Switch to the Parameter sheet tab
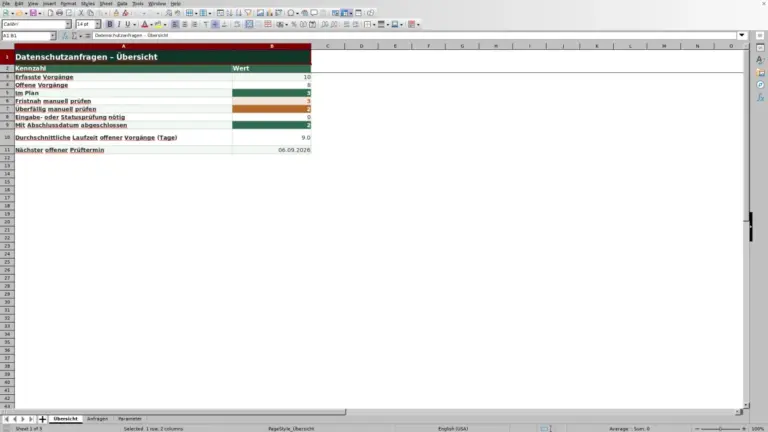The image size is (768, 432). point(130,419)
